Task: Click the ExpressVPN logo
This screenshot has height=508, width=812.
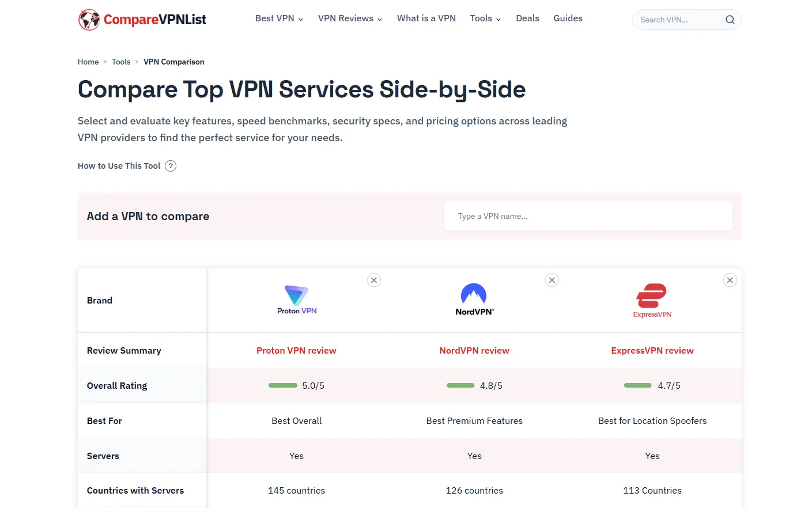Action: tap(652, 301)
